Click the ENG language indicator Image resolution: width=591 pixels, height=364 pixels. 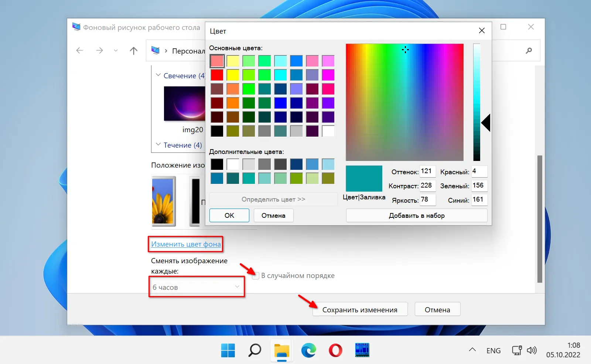(493, 350)
